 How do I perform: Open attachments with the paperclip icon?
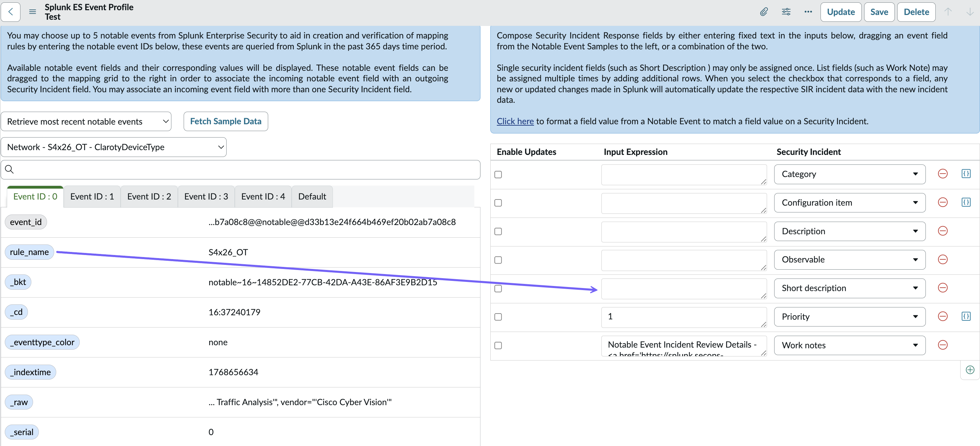(764, 12)
